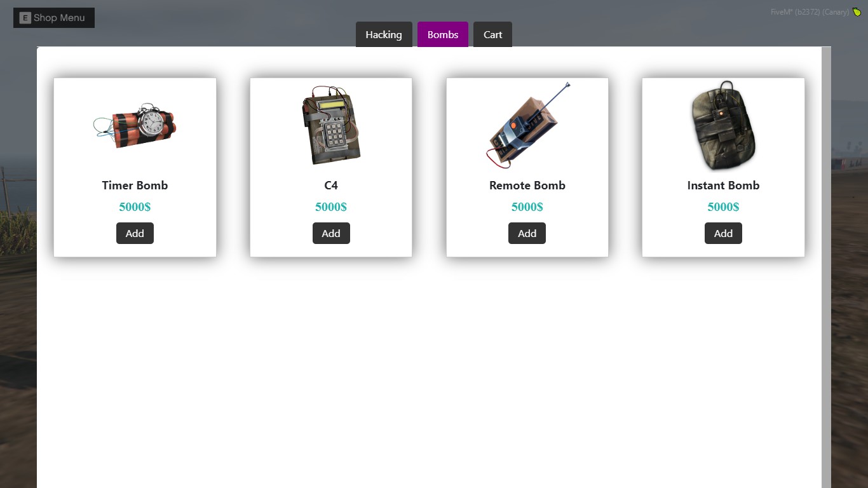Click the Shop Menu label
Image resolution: width=868 pixels, height=488 pixels.
click(x=59, y=18)
